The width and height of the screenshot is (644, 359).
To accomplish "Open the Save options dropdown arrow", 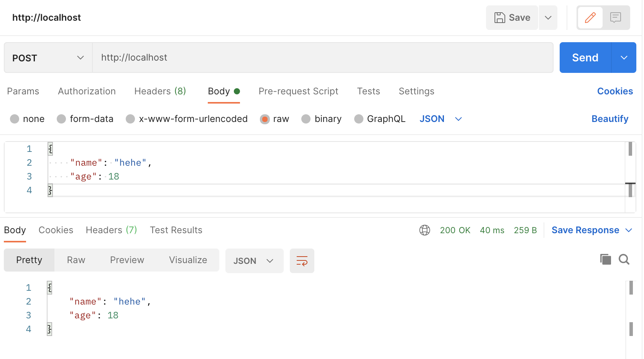I will tap(548, 18).
